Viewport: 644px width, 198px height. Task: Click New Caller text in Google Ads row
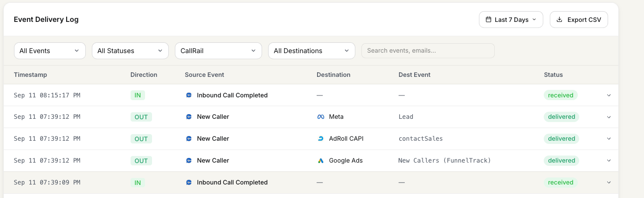tap(213, 161)
